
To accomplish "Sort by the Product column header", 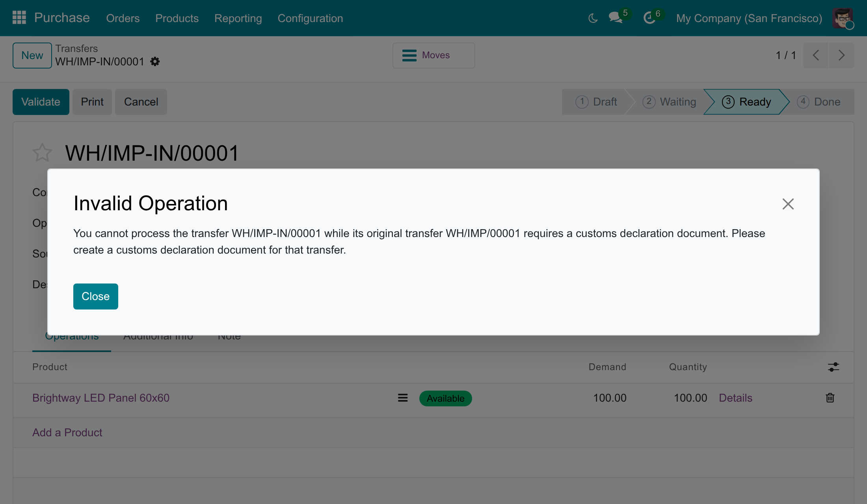I will (x=50, y=367).
